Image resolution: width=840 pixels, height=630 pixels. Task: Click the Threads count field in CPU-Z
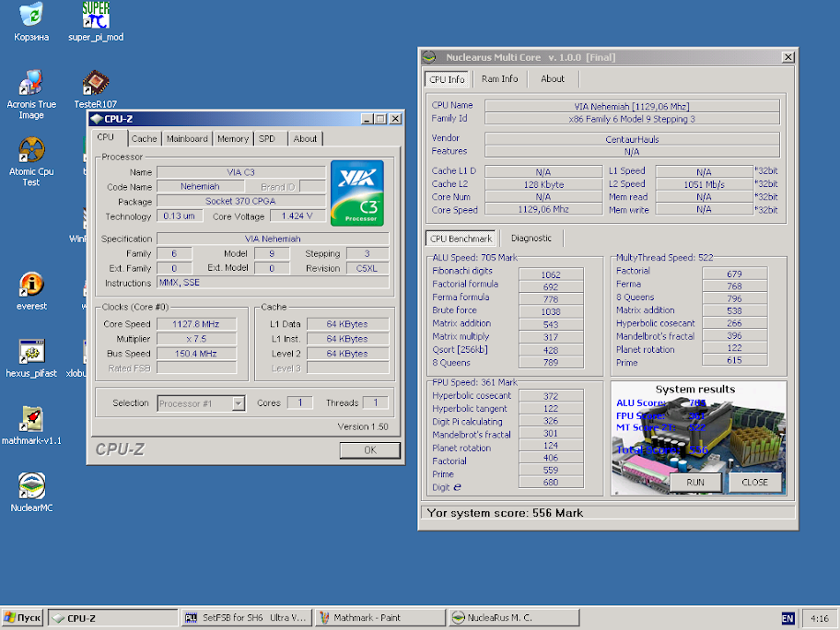(x=376, y=402)
